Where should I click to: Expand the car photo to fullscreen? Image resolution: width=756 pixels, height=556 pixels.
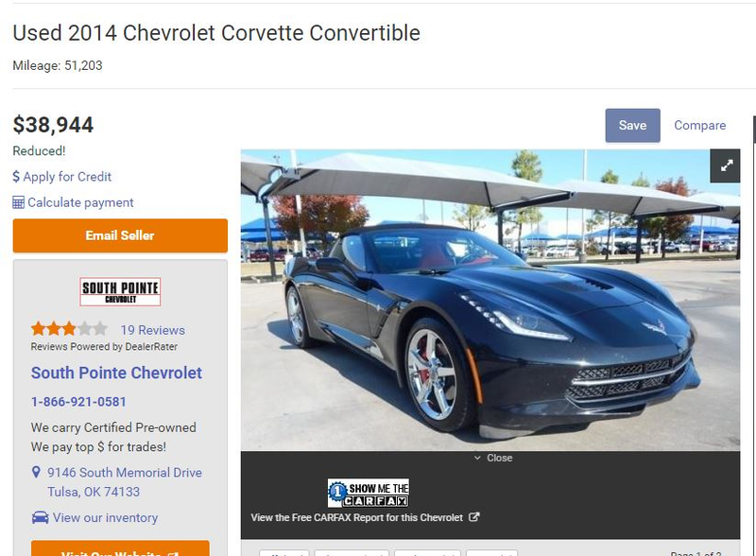[725, 165]
